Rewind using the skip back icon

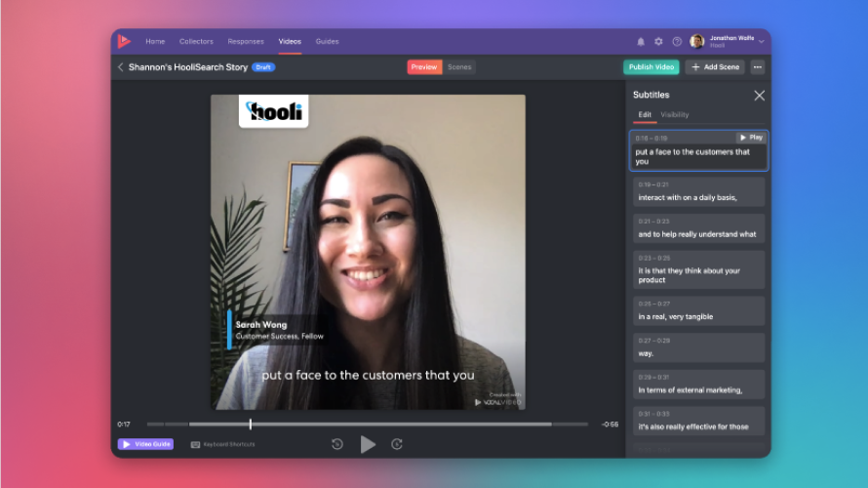click(337, 444)
